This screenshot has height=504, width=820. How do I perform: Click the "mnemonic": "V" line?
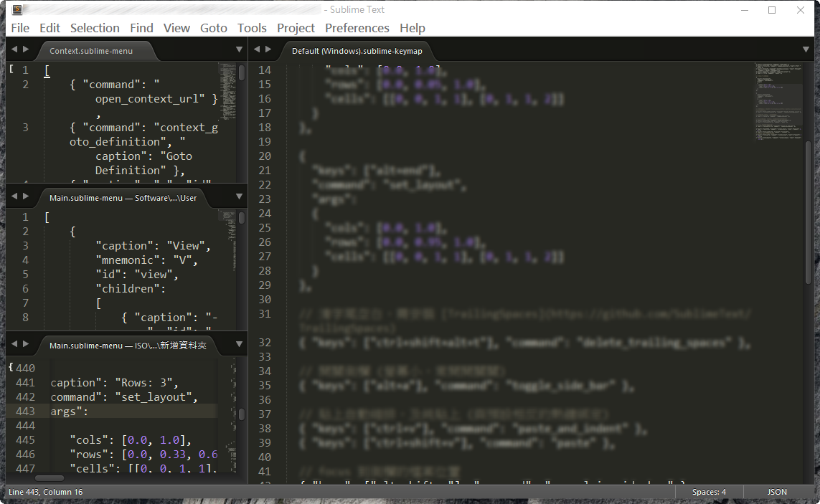(146, 260)
